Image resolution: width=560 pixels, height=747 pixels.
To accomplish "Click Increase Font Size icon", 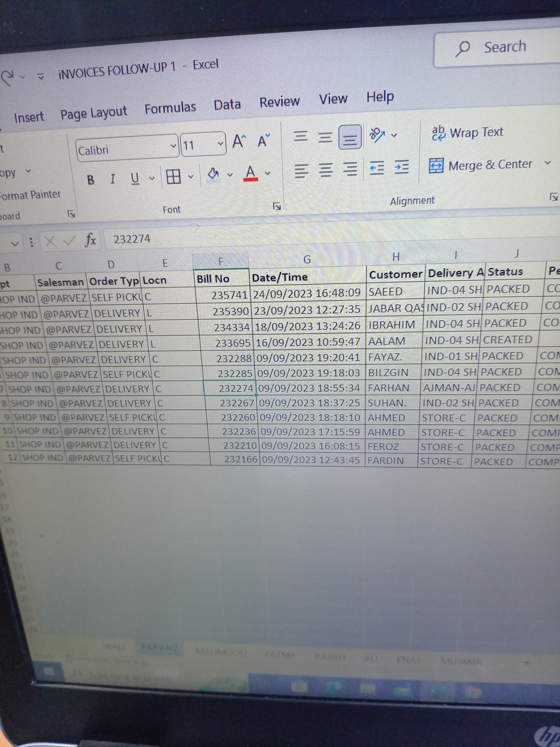I will [x=239, y=141].
